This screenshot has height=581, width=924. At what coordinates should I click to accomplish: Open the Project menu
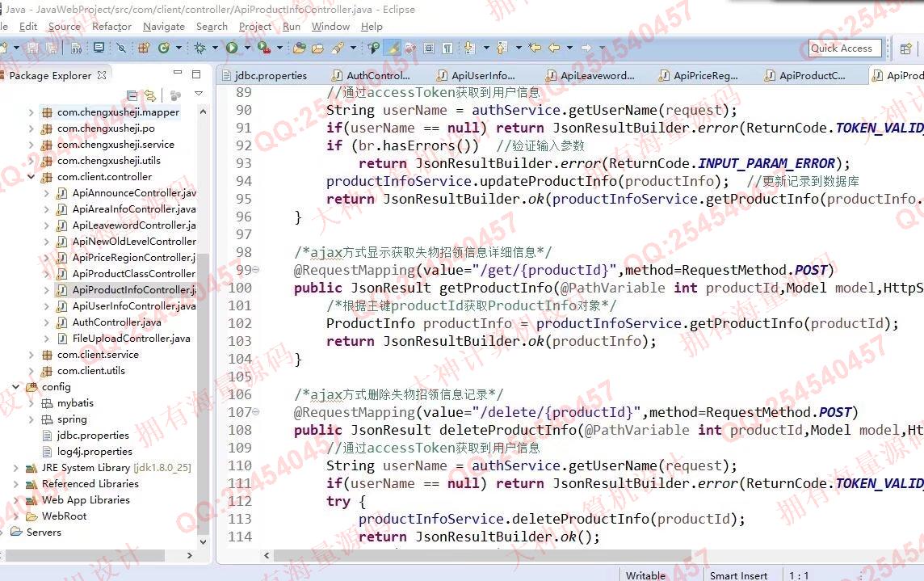[x=255, y=27]
